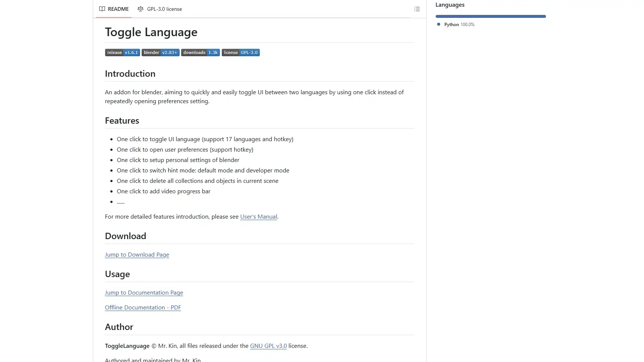Screen dimensions: 644x362
Task: Open the User's Manual link
Action: (x=259, y=217)
